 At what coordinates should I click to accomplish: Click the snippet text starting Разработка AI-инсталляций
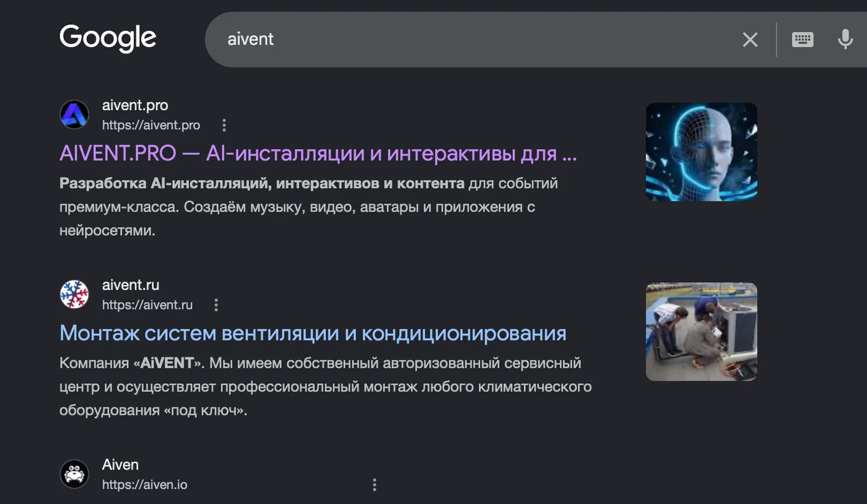pyautogui.click(x=309, y=207)
